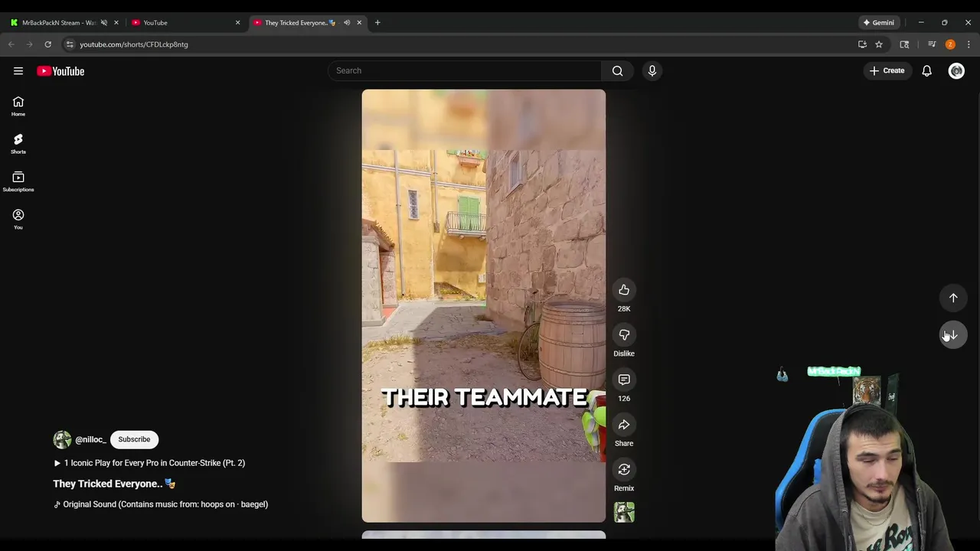This screenshot has height=551, width=980.
Task: Go forward in browser history
Action: [x=30, y=44]
